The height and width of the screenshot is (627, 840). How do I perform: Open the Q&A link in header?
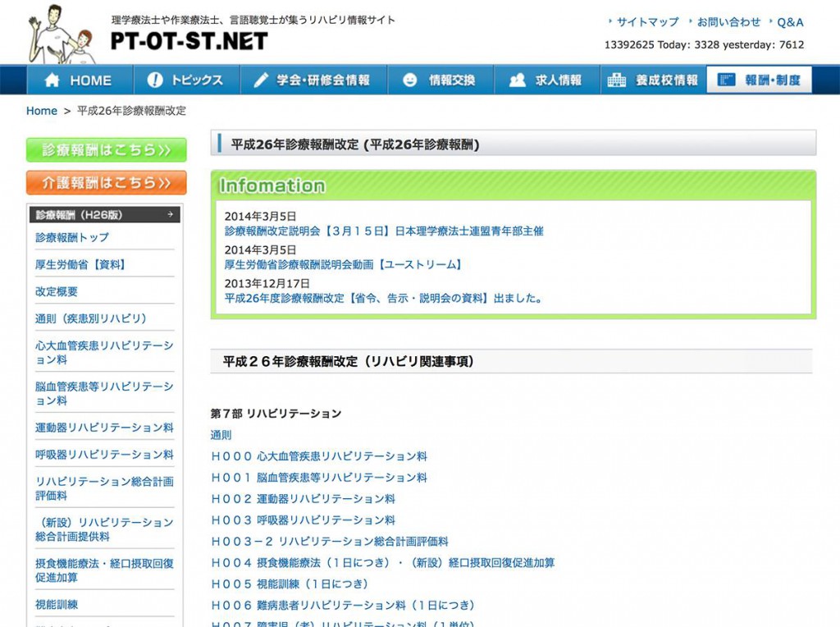[x=790, y=22]
